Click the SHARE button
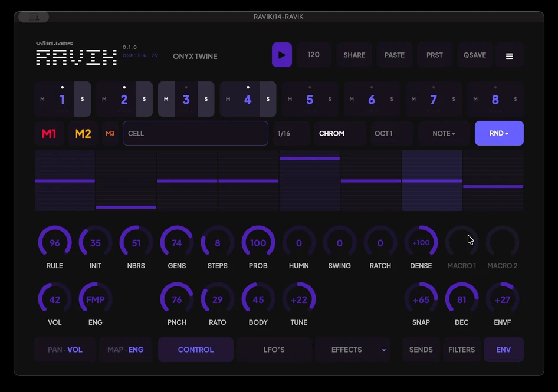This screenshot has width=558, height=392. (x=354, y=55)
